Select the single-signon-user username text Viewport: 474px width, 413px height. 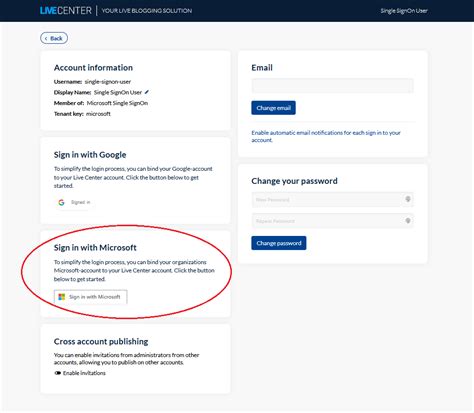(x=108, y=82)
